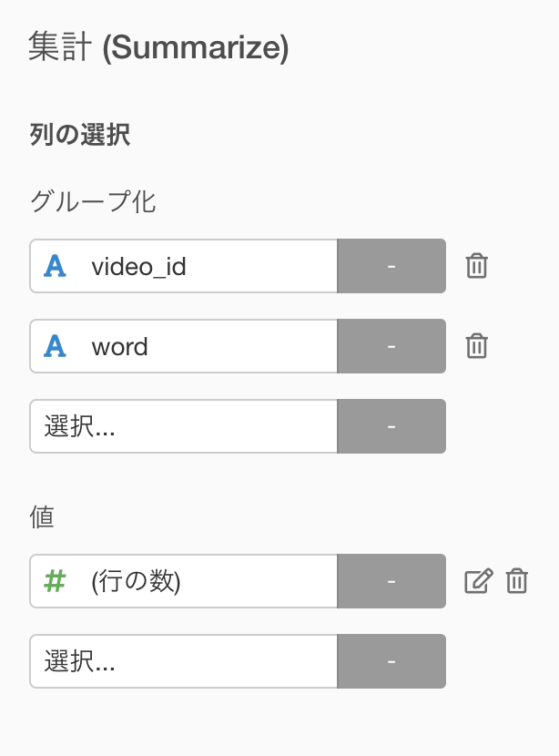This screenshot has width=559, height=756.
Task: Click the gray function box next to video_id
Action: tap(391, 266)
